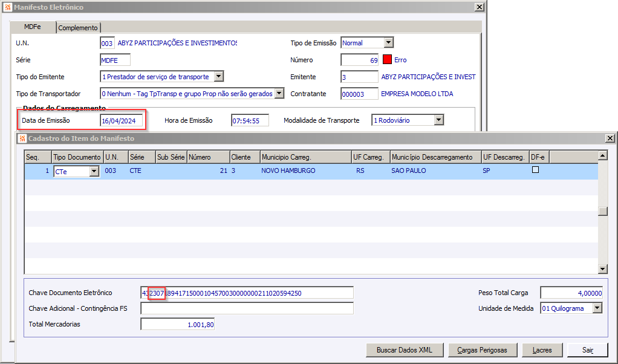This screenshot has width=618, height=364.
Task: Click the Município Descarregamento column header
Action: click(436, 157)
